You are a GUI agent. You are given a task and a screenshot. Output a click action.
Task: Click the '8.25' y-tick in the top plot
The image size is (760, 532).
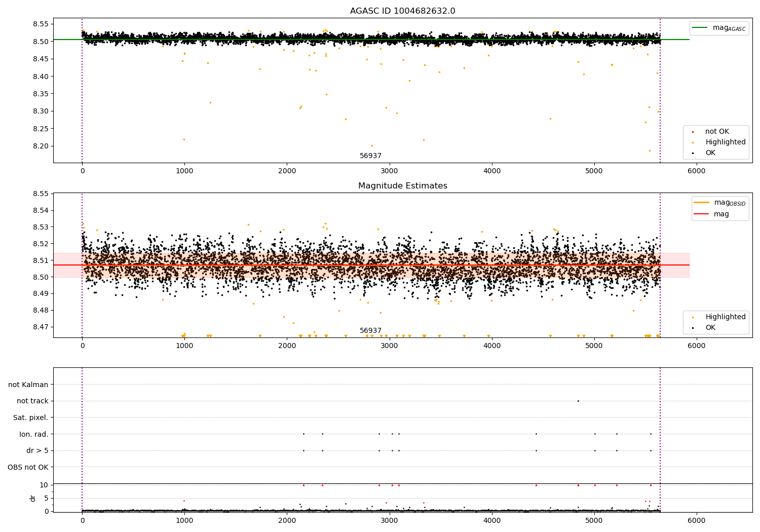[40, 129]
